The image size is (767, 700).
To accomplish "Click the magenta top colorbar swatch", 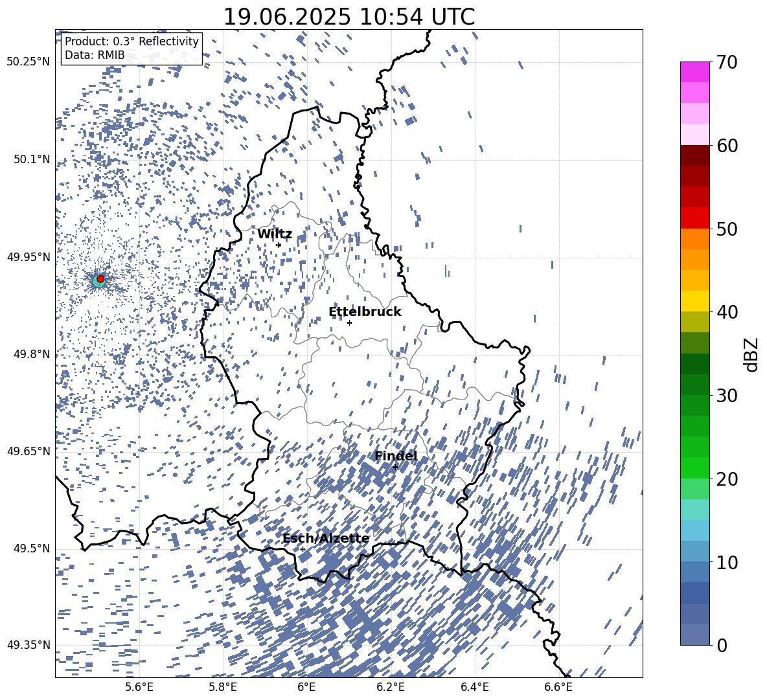I will 694,73.
